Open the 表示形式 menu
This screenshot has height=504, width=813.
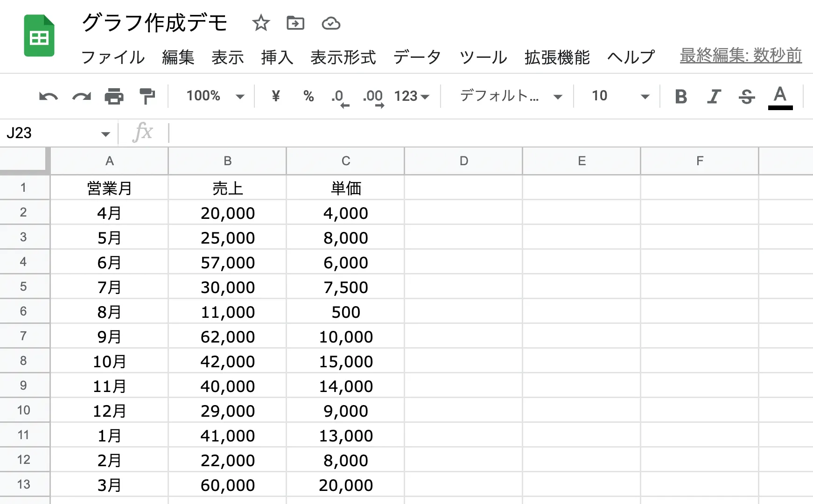click(x=343, y=57)
